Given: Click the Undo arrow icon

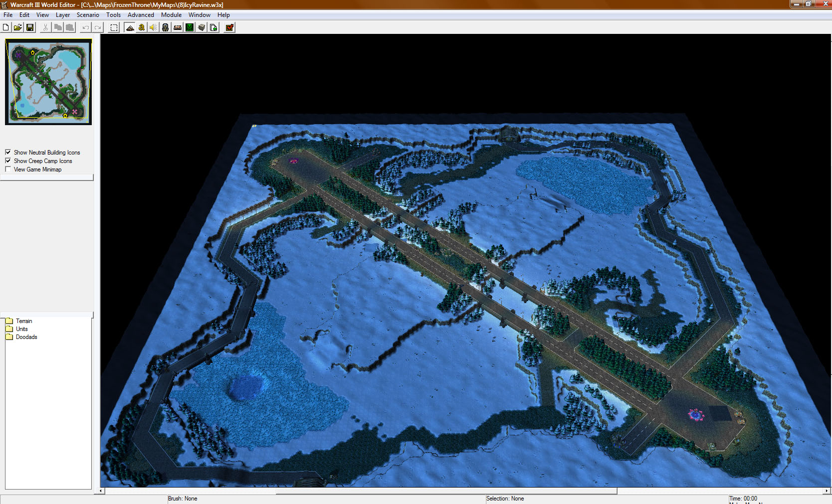Looking at the screenshot, I should 86,27.
